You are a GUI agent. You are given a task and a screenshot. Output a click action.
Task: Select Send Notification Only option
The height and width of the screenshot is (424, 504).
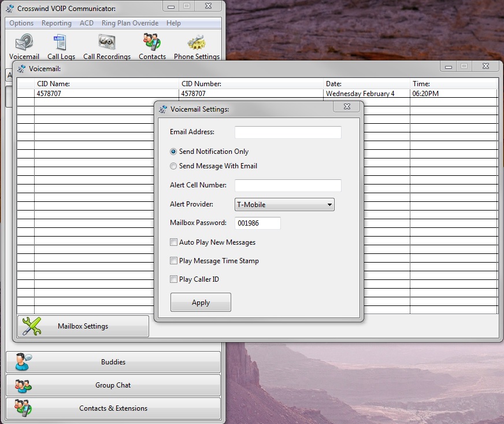(x=174, y=152)
